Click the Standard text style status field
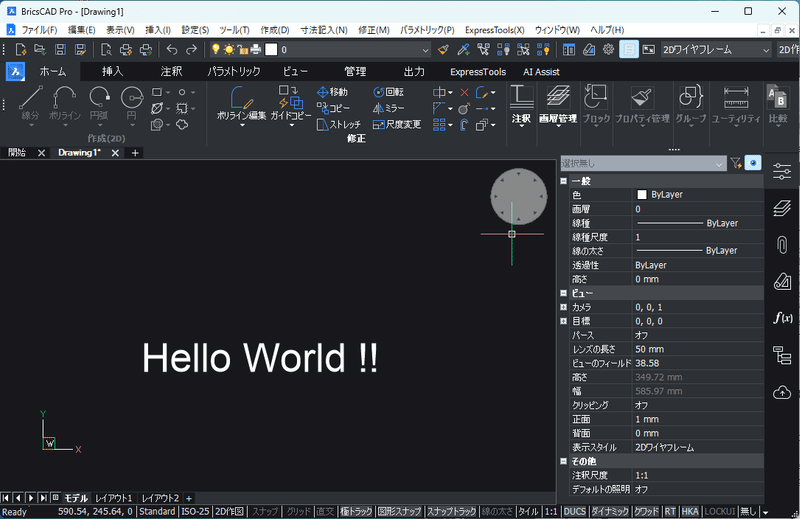The height and width of the screenshot is (519, 800). [157, 511]
